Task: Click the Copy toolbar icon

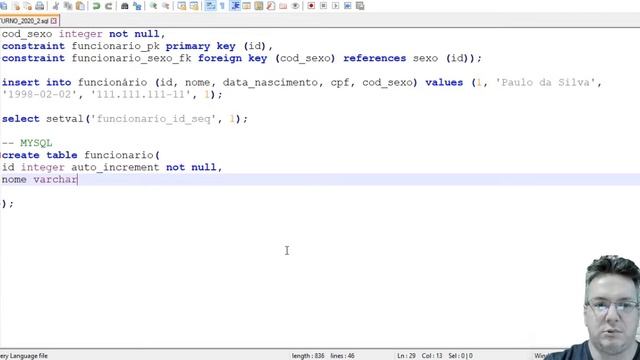Action: (68, 6)
